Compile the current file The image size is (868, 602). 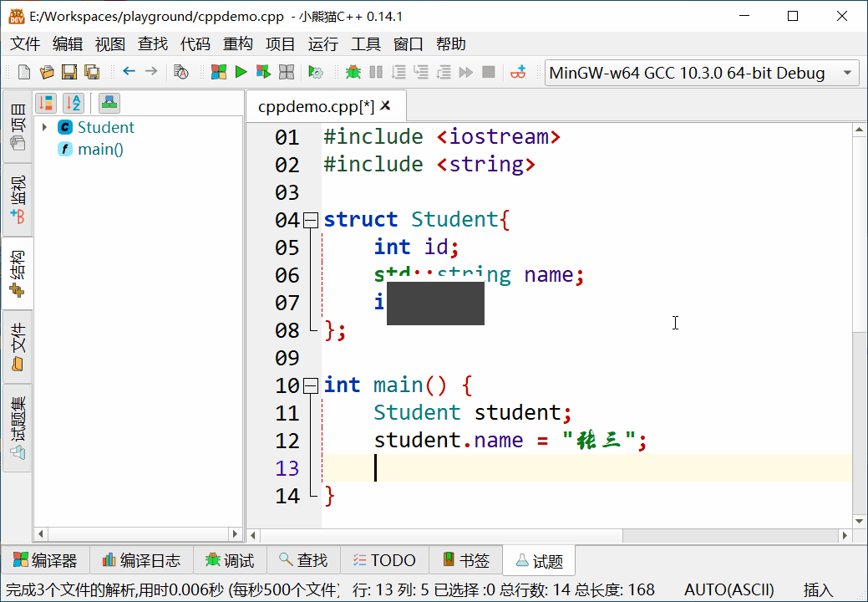[219, 73]
